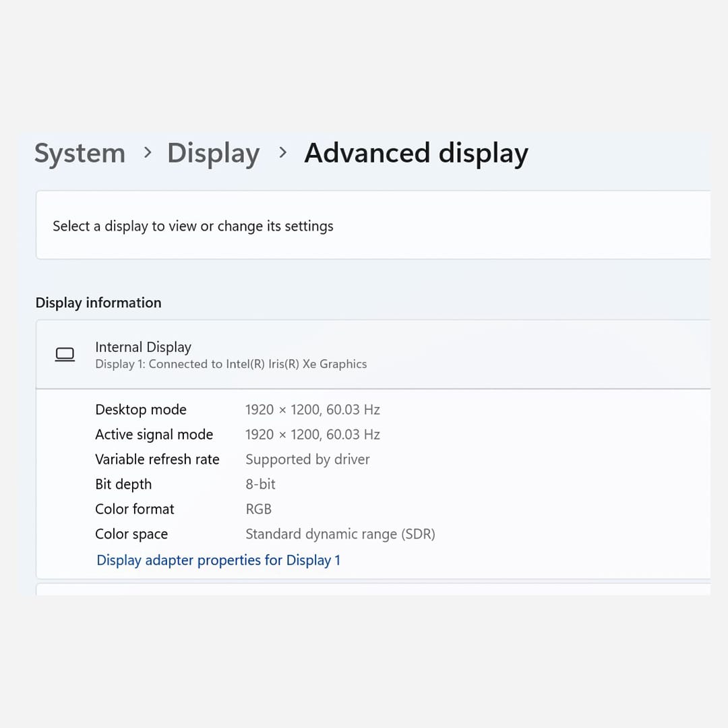The width and height of the screenshot is (728, 728).
Task: Click the Desktop mode label
Action: (x=141, y=410)
